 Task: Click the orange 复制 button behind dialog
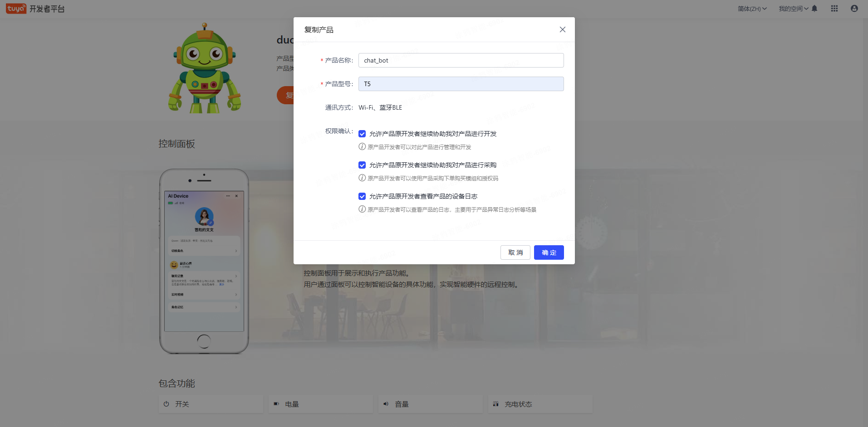click(x=285, y=95)
